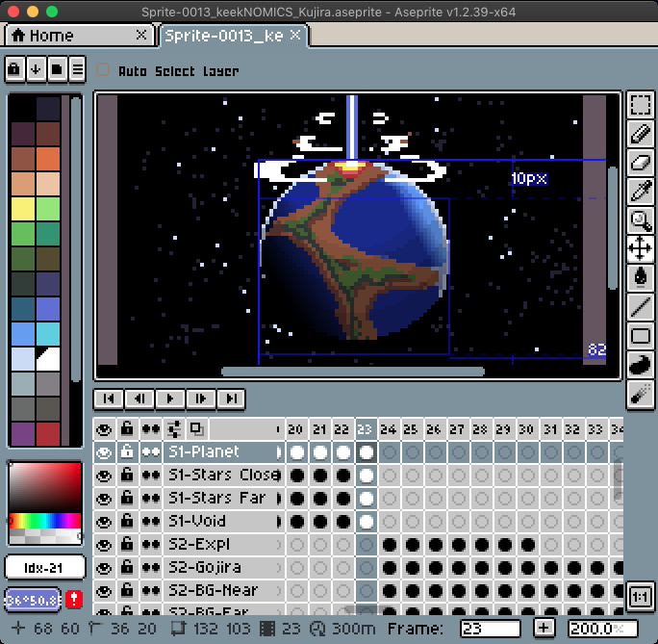The height and width of the screenshot is (644, 658).
Task: Lock the S2-Gojira layer
Action: (127, 568)
